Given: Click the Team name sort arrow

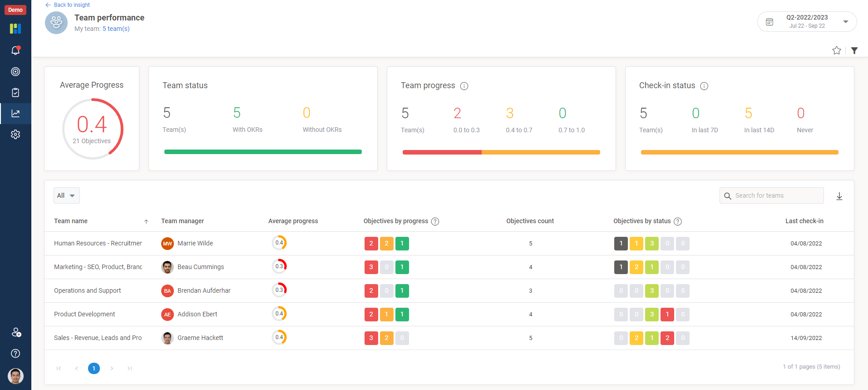Looking at the screenshot, I should (146, 221).
